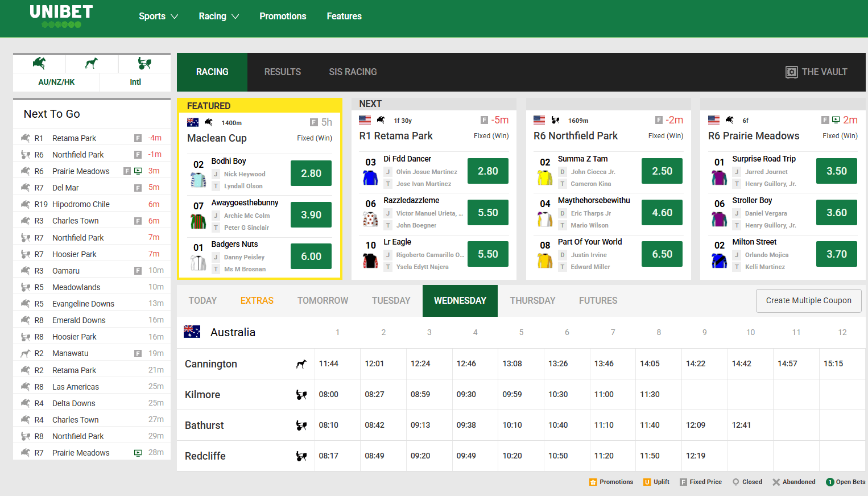868x496 pixels.
Task: Open The Vault safe icon
Action: (x=792, y=72)
